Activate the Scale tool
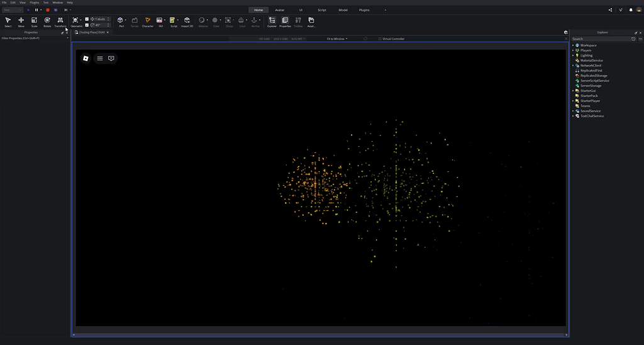This screenshot has height=345, width=644. [34, 22]
